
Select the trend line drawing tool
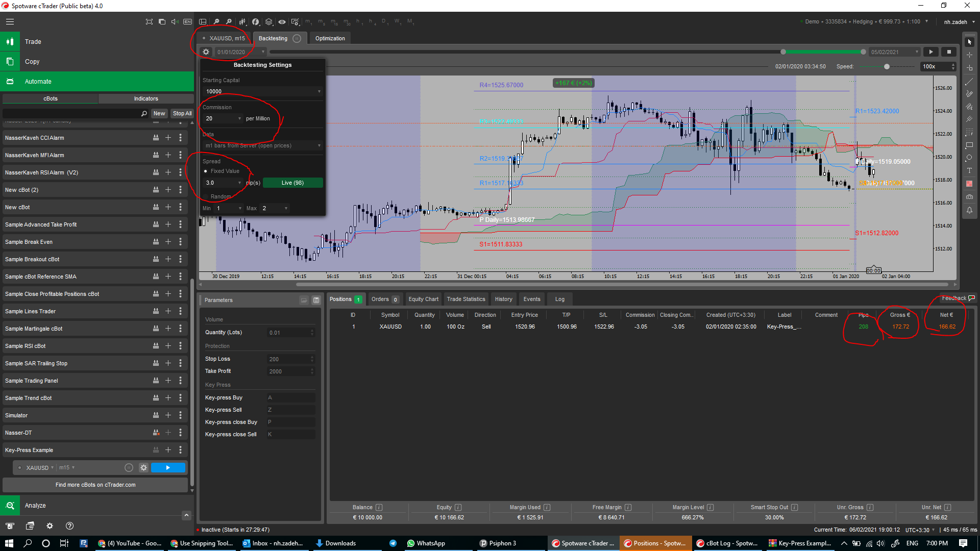coord(969,81)
